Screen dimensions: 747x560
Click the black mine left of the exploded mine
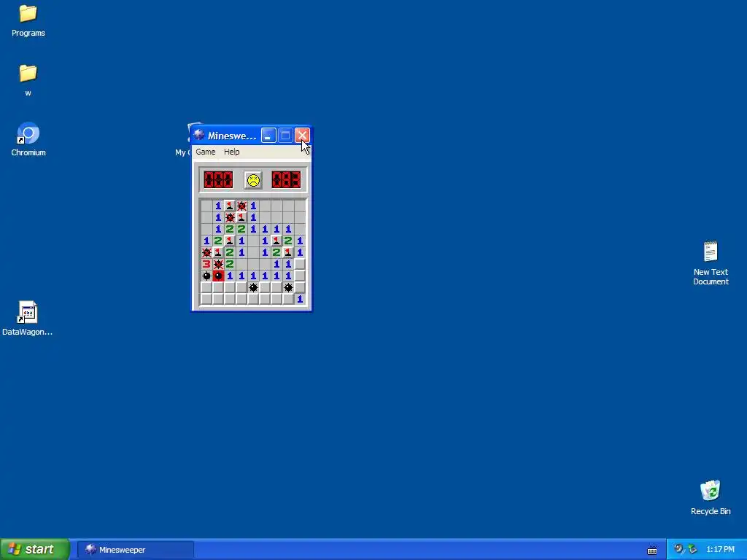coord(206,276)
